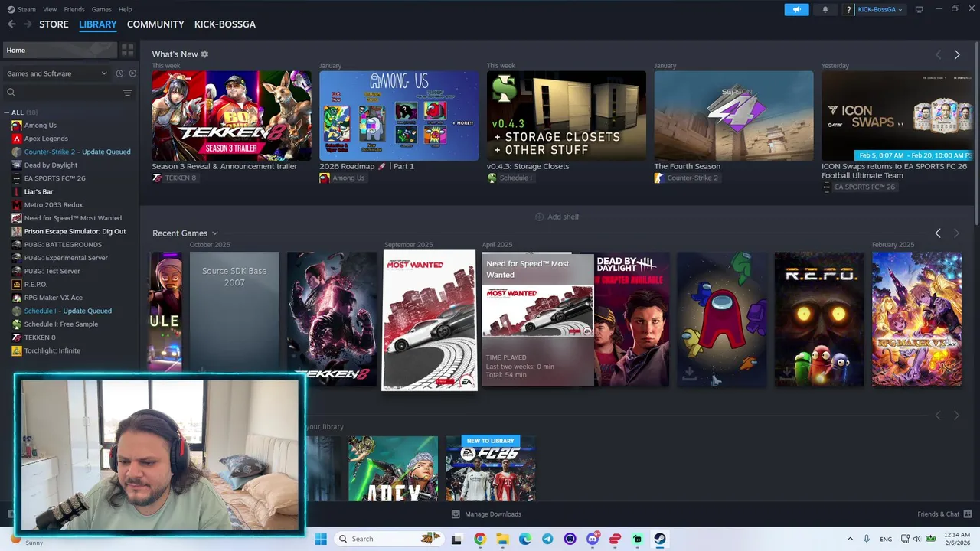Open the notifications bell
This screenshot has height=551, width=980.
tap(825, 9)
